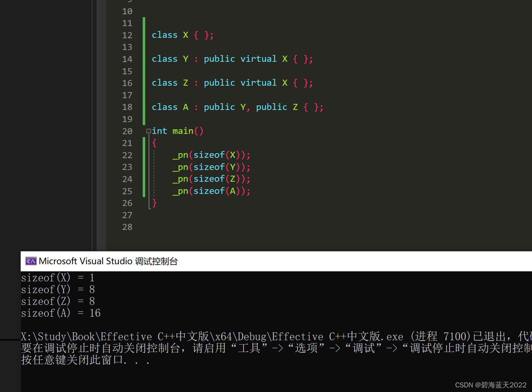Viewport: 532px width, 392px height.
Task: Click line number 20 in the gutter
Action: 127,131
